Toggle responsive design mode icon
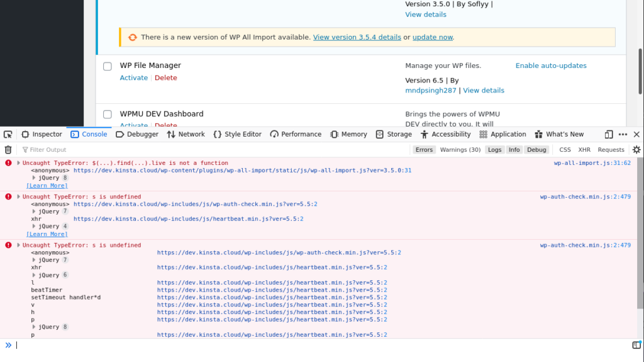644x362 pixels. (609, 134)
